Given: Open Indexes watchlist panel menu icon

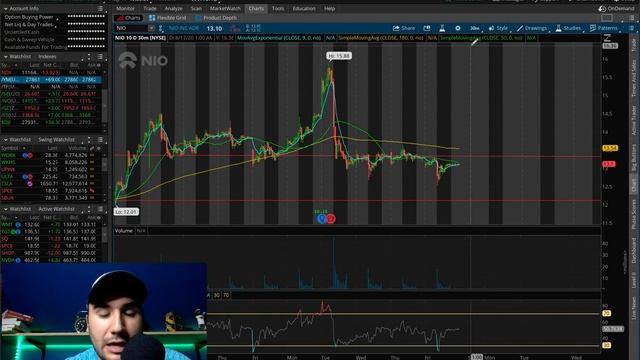Looking at the screenshot, I should 100,57.
